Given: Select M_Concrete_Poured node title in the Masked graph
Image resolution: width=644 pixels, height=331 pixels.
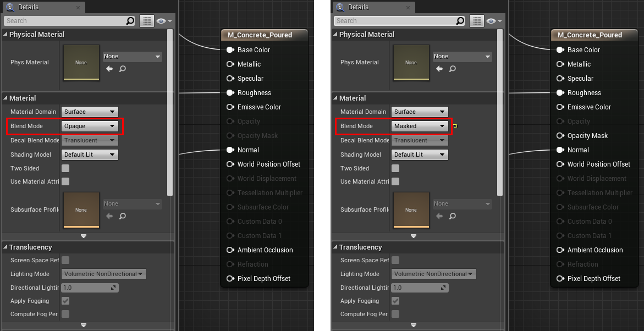Looking at the screenshot, I should (x=590, y=35).
